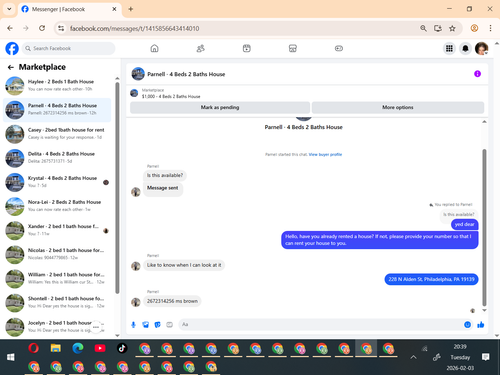
Task: Open the Watch video icon
Action: click(247, 48)
